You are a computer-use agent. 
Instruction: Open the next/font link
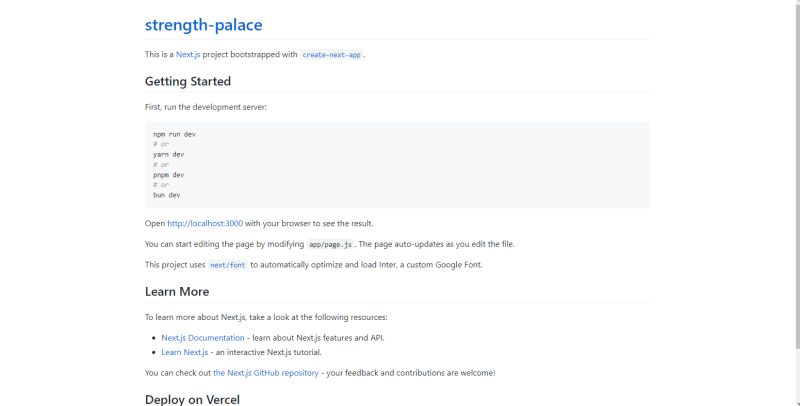click(226, 265)
